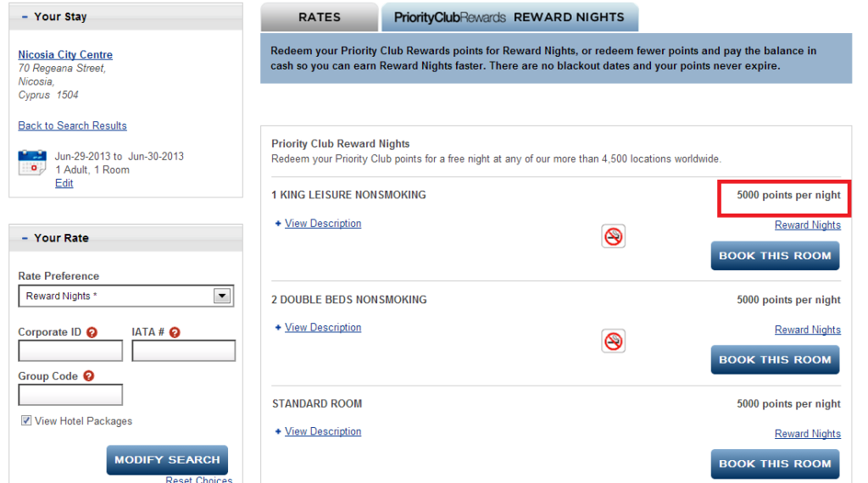Click Edit link under stay dates
The image size is (868, 483).
coord(64,184)
